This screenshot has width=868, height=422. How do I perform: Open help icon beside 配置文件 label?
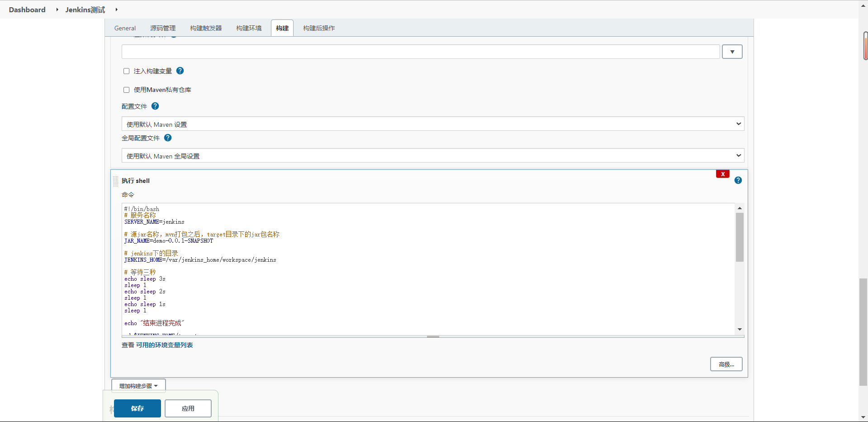pyautogui.click(x=155, y=106)
